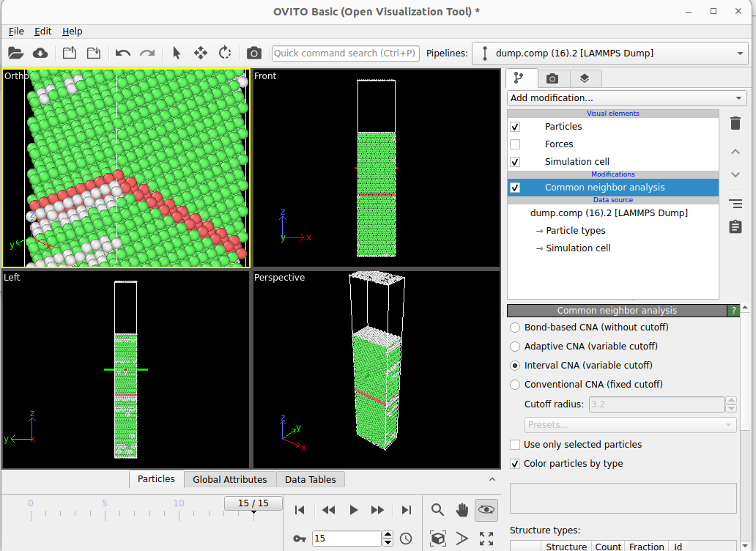The image size is (756, 551).
Task: Open the Pipelines tab icon
Action: [519, 78]
